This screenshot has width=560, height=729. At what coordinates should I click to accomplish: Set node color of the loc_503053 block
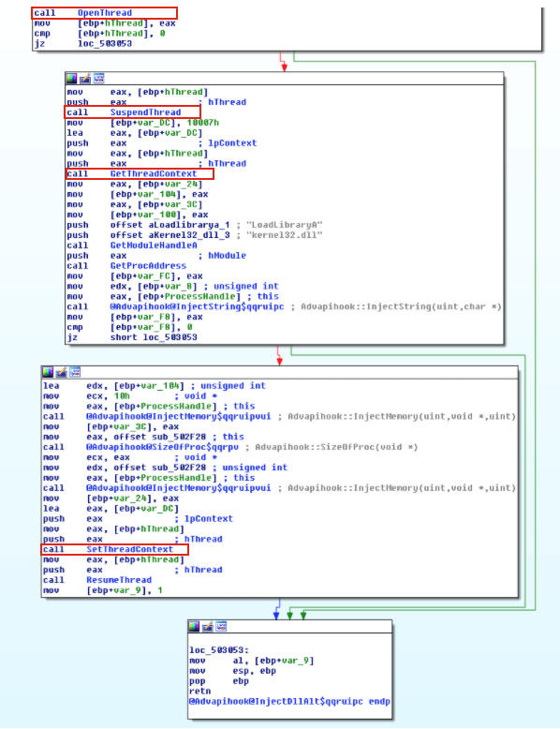pyautogui.click(x=194, y=626)
